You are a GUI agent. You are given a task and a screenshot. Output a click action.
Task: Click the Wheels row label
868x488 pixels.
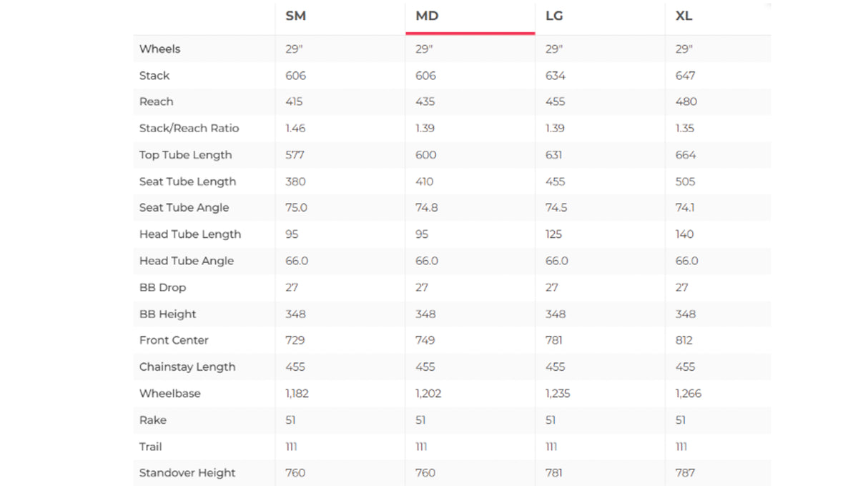[x=159, y=49]
